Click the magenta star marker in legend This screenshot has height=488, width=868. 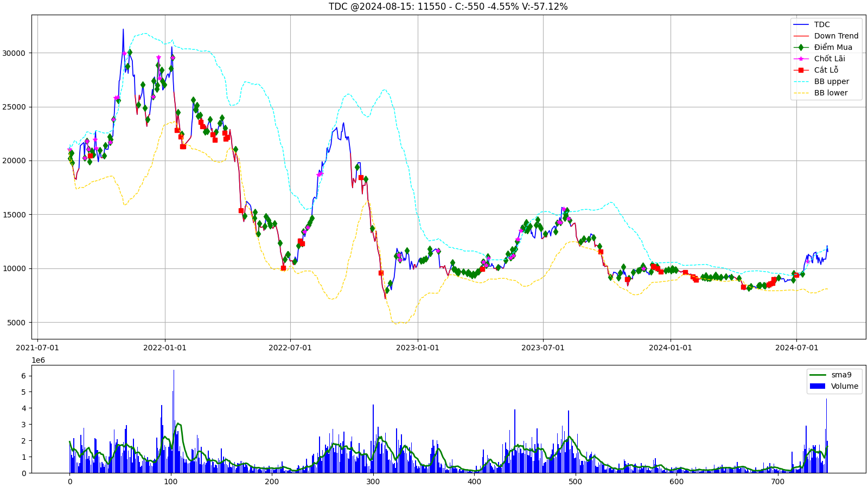click(x=801, y=59)
